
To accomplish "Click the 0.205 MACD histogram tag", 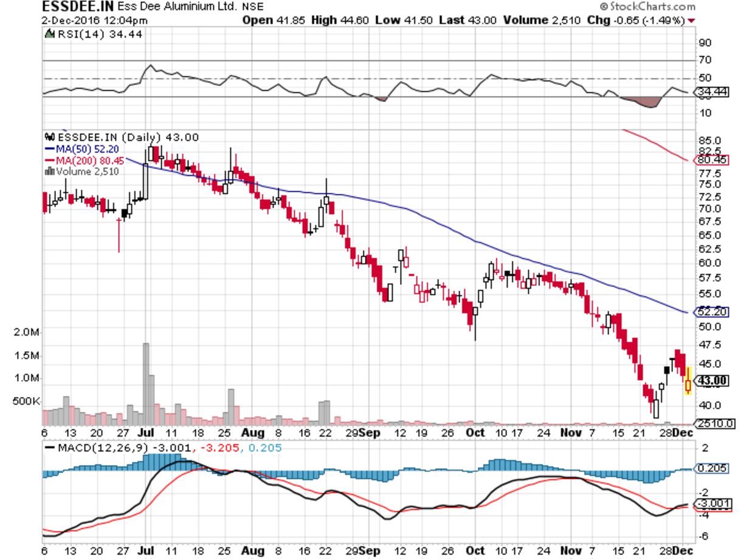I will (x=713, y=468).
